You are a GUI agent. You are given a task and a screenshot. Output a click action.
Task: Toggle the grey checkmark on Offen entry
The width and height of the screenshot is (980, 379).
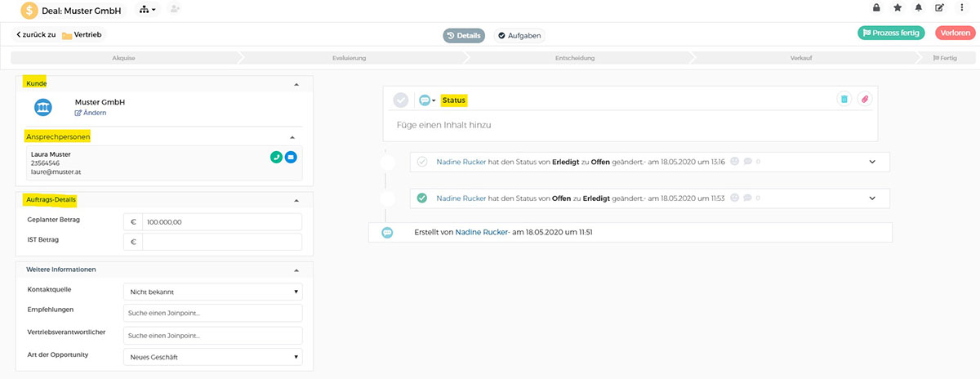pyautogui.click(x=422, y=162)
